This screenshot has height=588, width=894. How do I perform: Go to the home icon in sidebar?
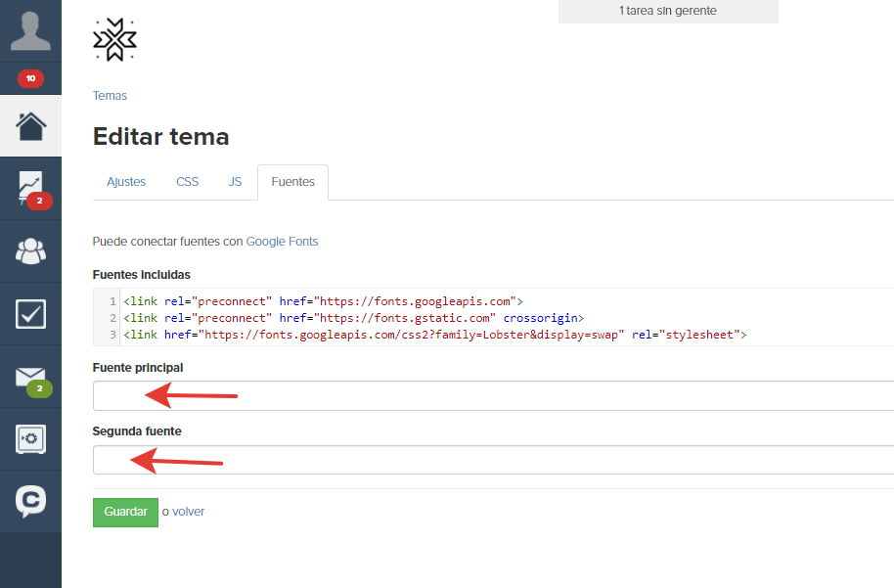[x=30, y=126]
